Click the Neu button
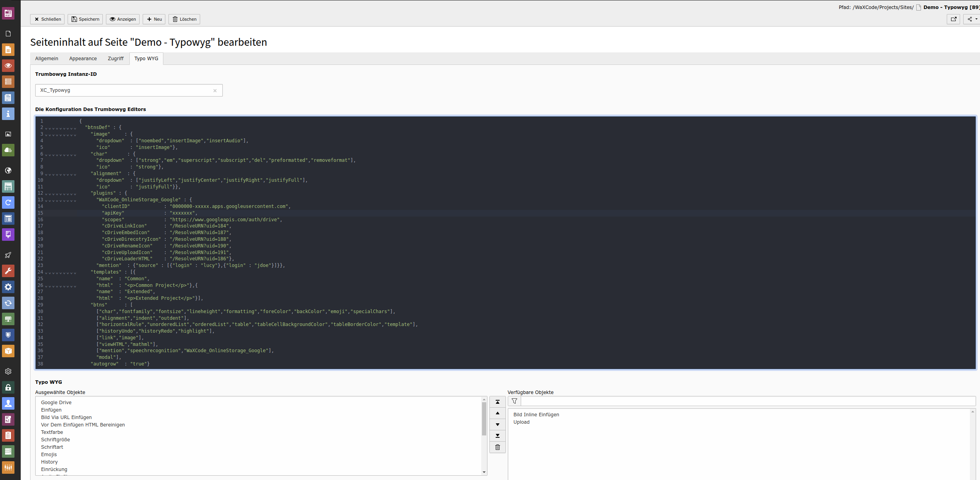980x480 pixels. pos(154,19)
